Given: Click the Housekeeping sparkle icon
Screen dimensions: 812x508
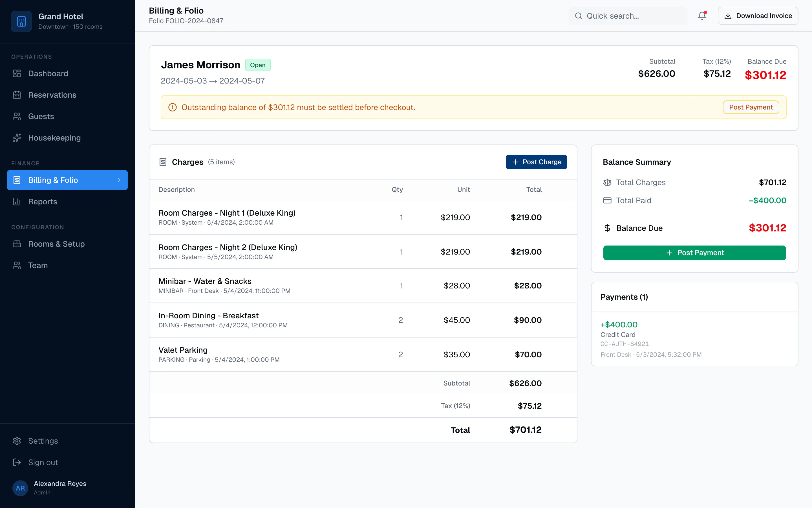Looking at the screenshot, I should [17, 138].
